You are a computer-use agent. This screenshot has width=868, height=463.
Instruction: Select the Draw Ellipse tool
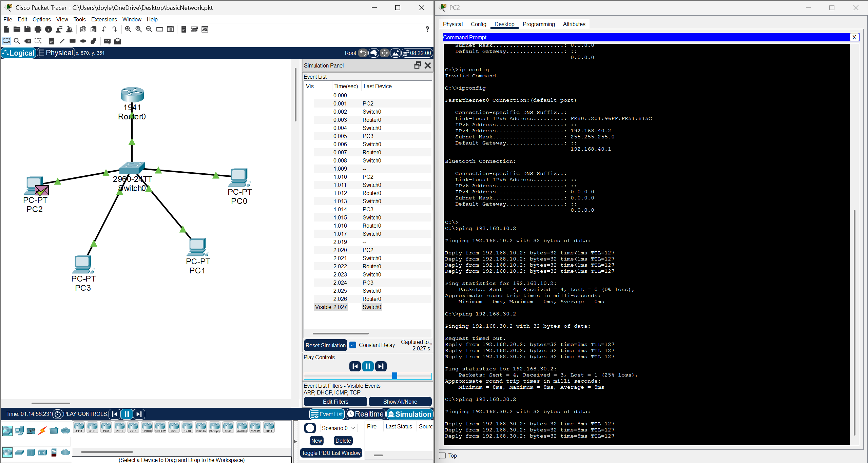(83, 41)
